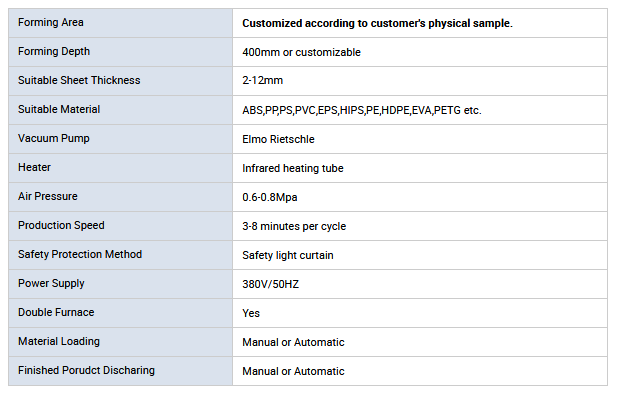Viewport: 619px width, 393px height.
Task: Click the '400mm or customizable' value
Action: pyautogui.click(x=301, y=52)
